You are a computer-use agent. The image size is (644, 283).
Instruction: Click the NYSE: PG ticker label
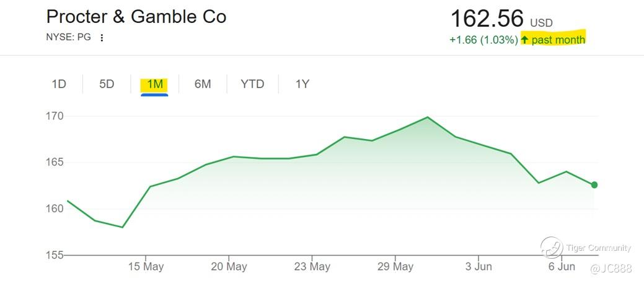68,37
